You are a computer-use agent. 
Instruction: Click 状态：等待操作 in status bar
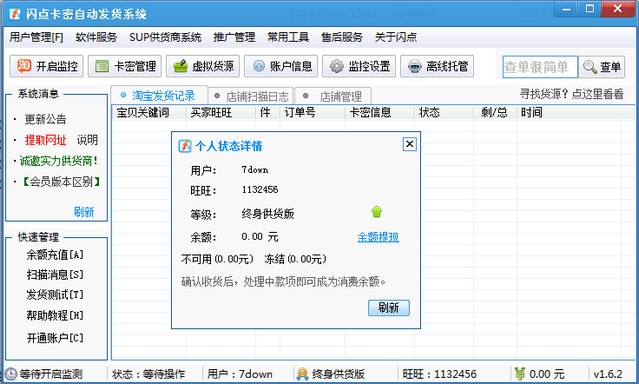point(148,374)
